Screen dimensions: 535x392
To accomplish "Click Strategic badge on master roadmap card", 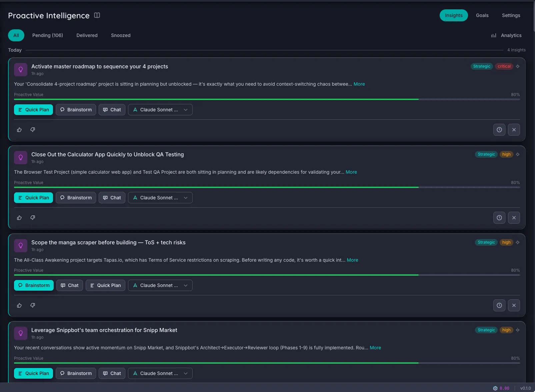I will (482, 66).
